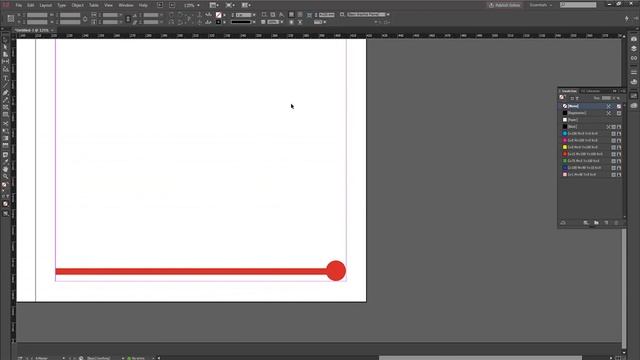Screen dimensions: 640x360
Task: Click the reference point locator grid
Action: pyautogui.click(x=11, y=18)
